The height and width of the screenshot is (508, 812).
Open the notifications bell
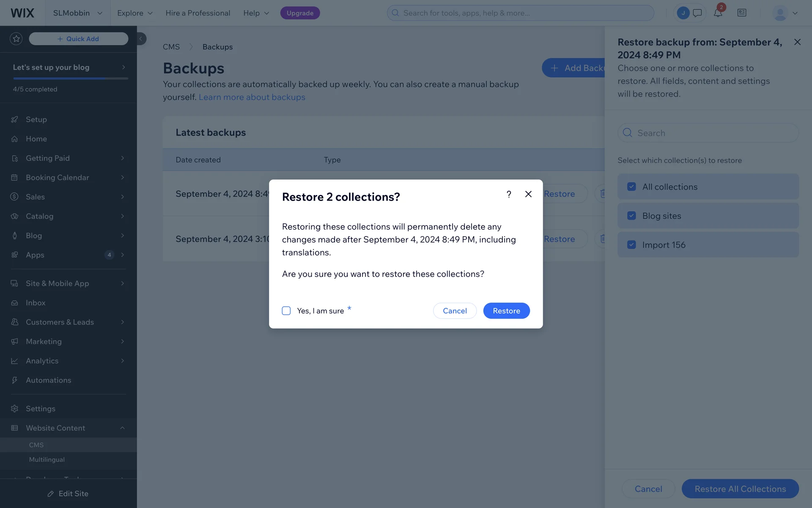pos(718,13)
